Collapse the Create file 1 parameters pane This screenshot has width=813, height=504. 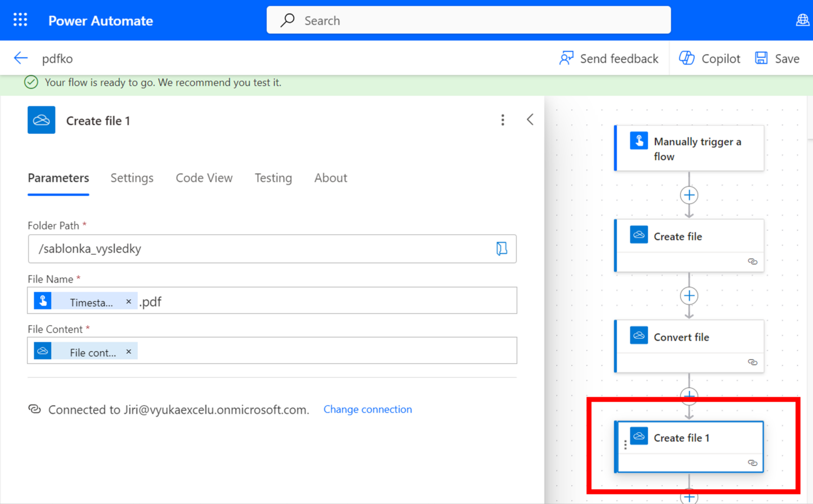tap(530, 119)
